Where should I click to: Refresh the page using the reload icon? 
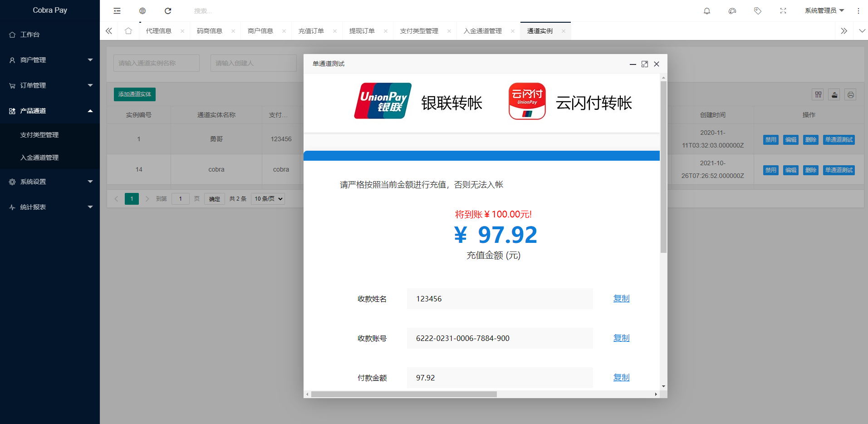[x=168, y=10]
